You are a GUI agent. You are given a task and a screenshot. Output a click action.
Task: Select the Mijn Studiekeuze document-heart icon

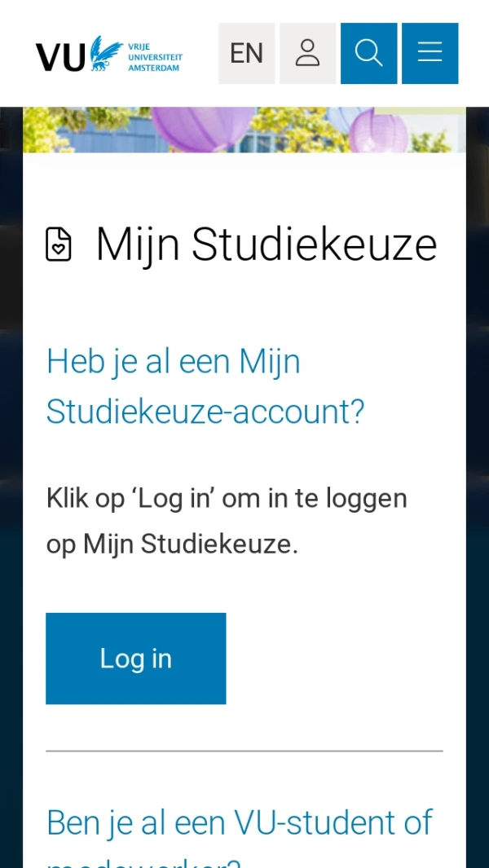click(59, 243)
